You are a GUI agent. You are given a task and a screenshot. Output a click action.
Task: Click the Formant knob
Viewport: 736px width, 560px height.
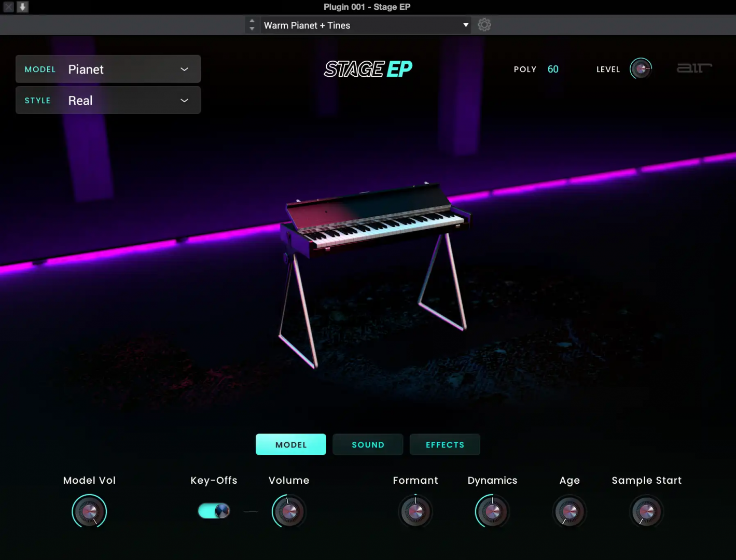tap(415, 512)
